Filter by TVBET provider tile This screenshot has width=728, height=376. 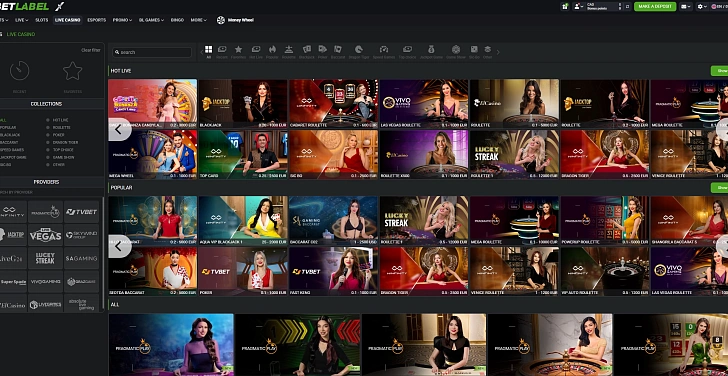(x=81, y=212)
